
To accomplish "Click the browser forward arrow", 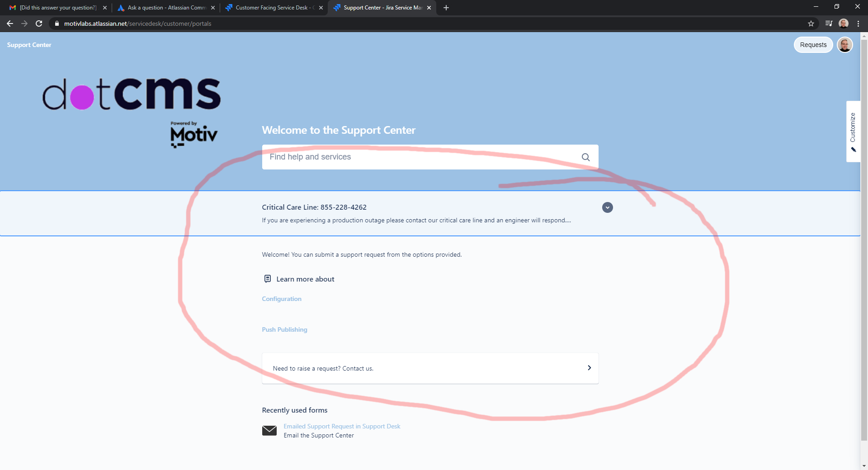I will [24, 23].
